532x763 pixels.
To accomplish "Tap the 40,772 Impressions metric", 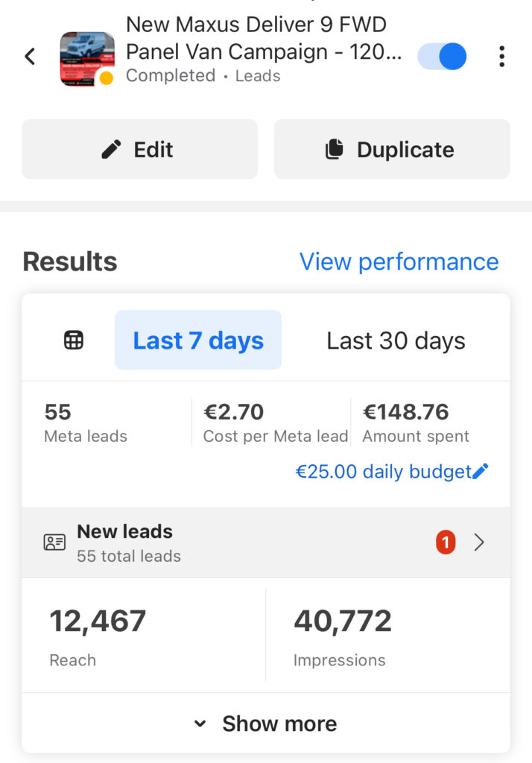I will (342, 621).
